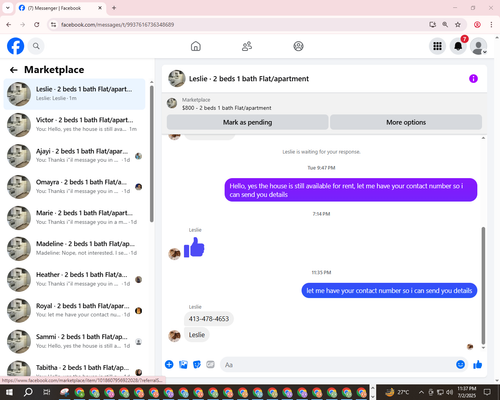The image size is (500, 400).
Task: Open Sammi conversation in list
Action: tap(74, 342)
